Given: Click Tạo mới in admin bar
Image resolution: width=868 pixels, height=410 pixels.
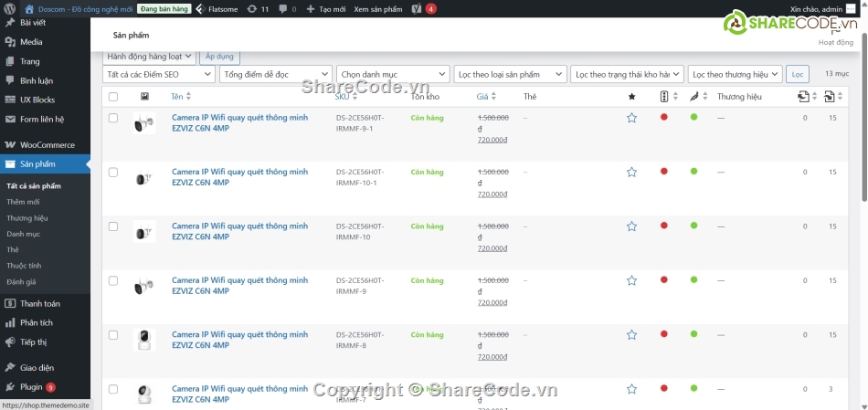Looking at the screenshot, I should 326,9.
